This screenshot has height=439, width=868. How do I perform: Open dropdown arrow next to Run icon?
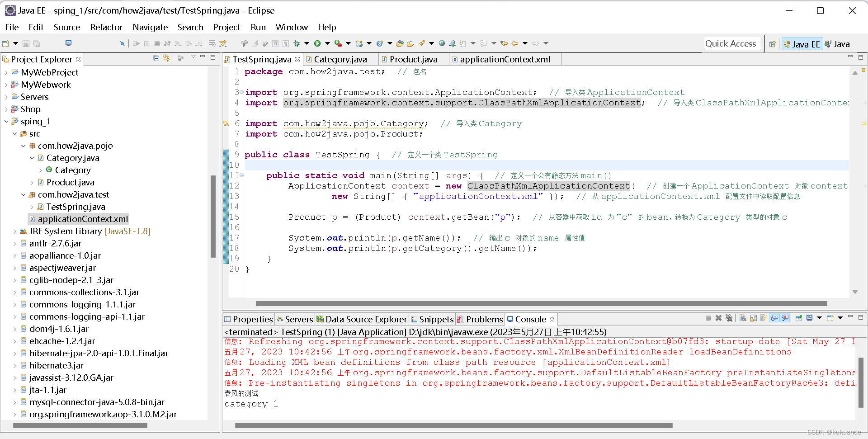coord(327,43)
